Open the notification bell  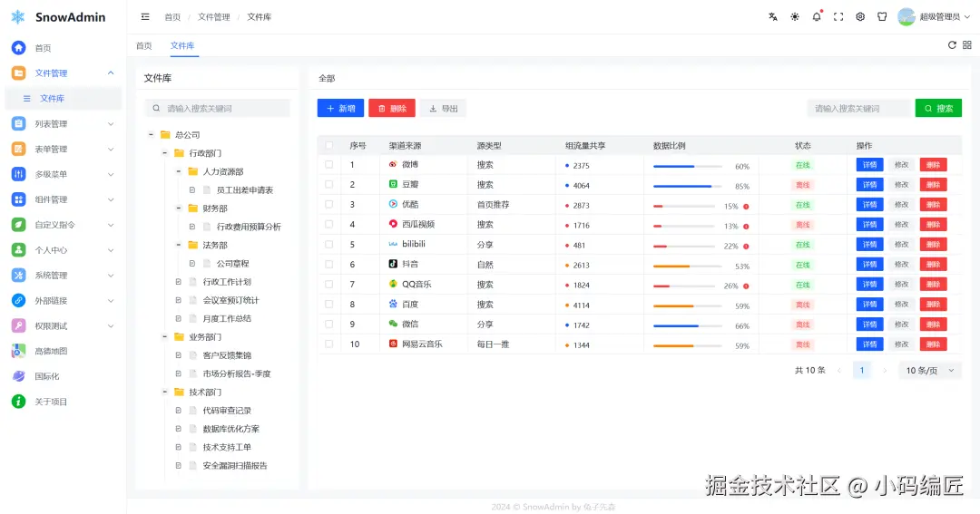point(817,17)
